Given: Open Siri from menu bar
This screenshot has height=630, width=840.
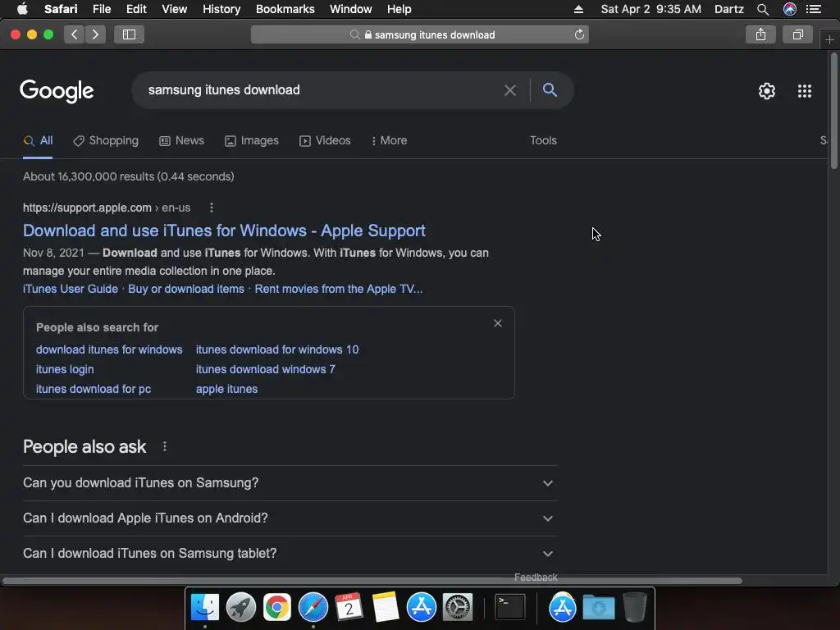Looking at the screenshot, I should 790,9.
